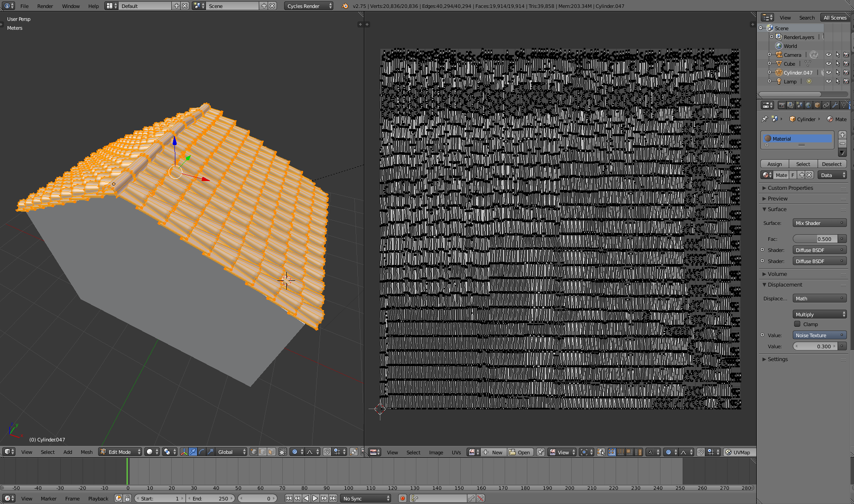Toggle Lamp visibility eye icon
Viewport: 854px width, 504px height.
pos(828,81)
